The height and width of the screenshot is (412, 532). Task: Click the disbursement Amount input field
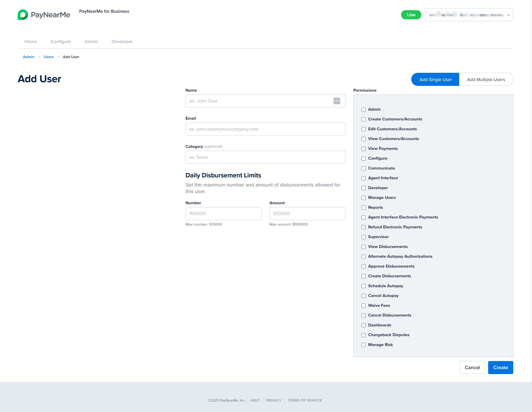(x=307, y=213)
